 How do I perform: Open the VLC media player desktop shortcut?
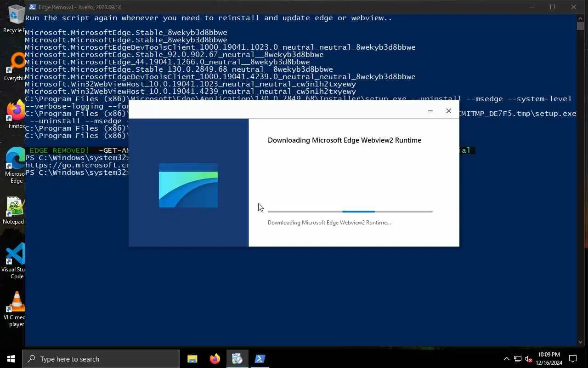[x=15, y=309]
